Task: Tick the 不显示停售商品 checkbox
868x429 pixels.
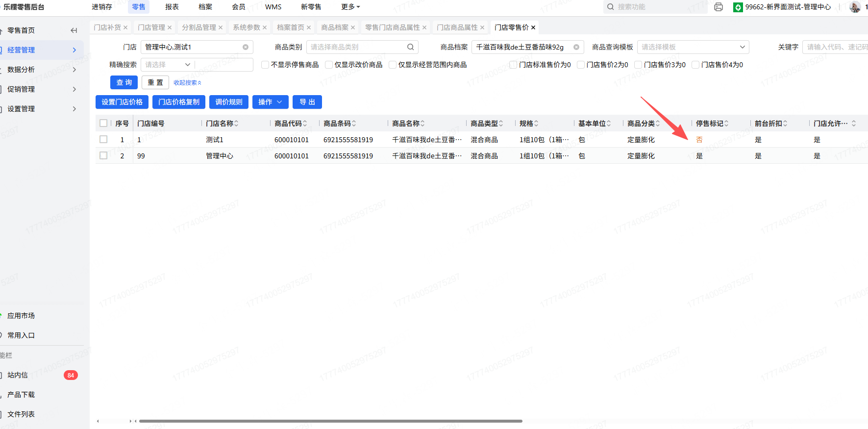Action: click(265, 65)
